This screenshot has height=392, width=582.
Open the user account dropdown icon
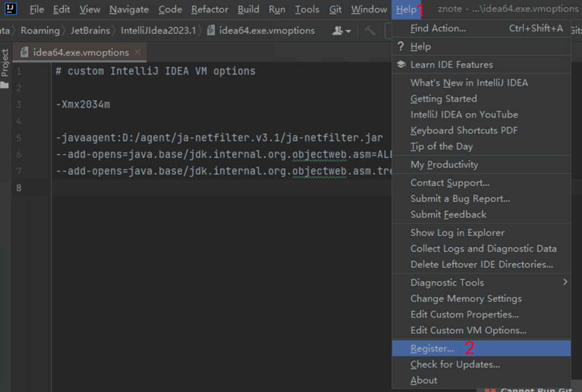click(342, 31)
